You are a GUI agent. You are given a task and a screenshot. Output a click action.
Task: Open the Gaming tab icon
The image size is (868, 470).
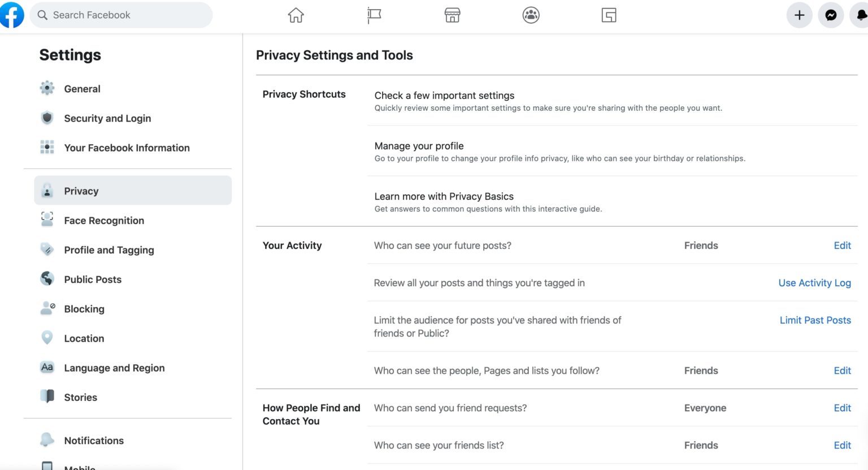pyautogui.click(x=609, y=15)
